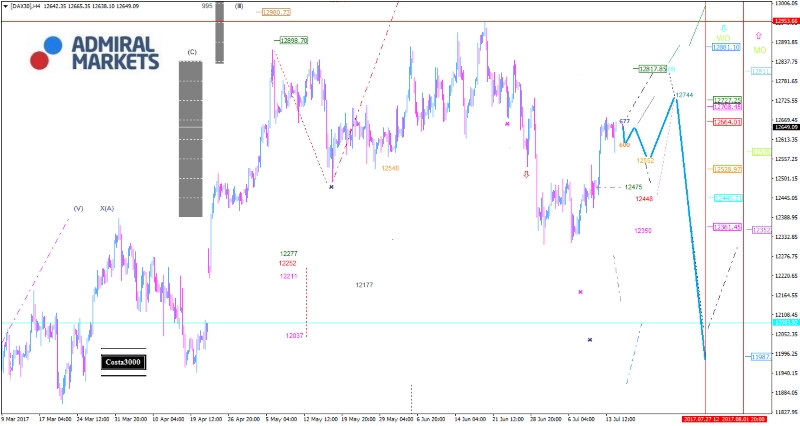Select the 12744 blue forecast peak label
The width and height of the screenshot is (800, 426).
tap(685, 94)
